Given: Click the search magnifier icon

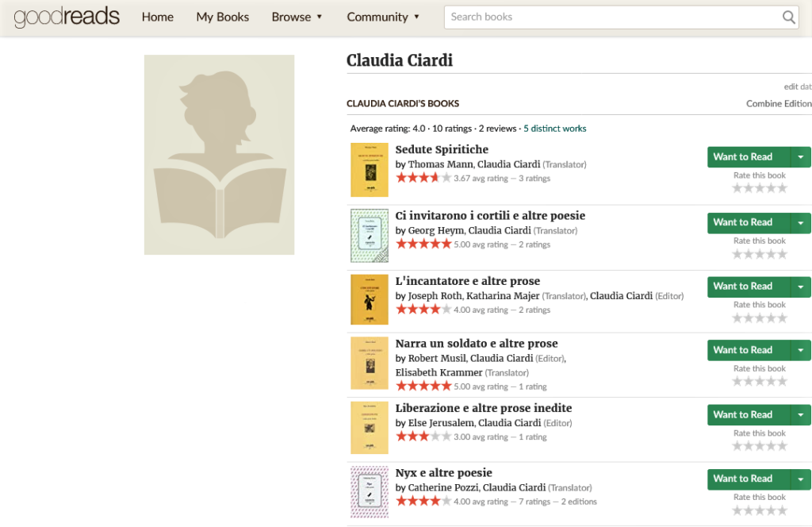Looking at the screenshot, I should (788, 17).
